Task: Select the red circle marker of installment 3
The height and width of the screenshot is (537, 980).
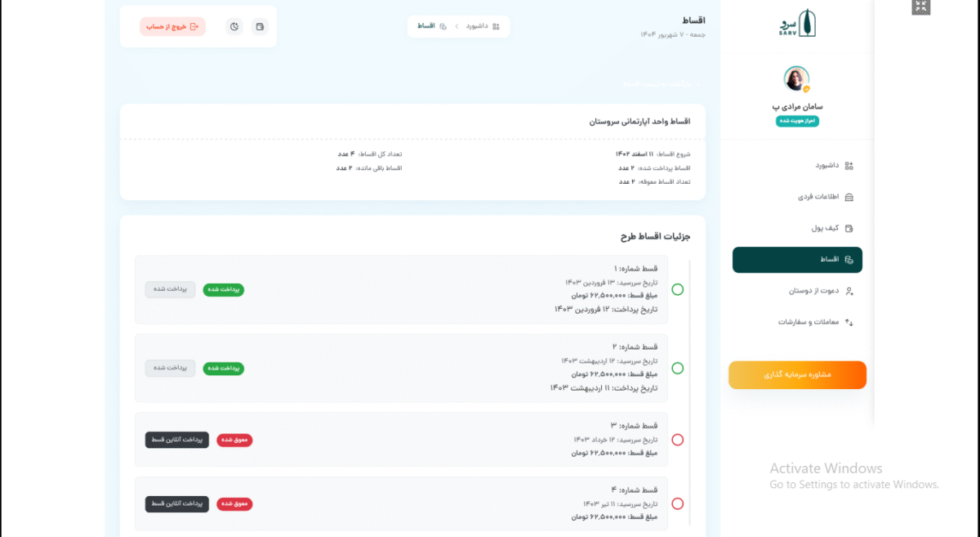Action: coord(677,440)
